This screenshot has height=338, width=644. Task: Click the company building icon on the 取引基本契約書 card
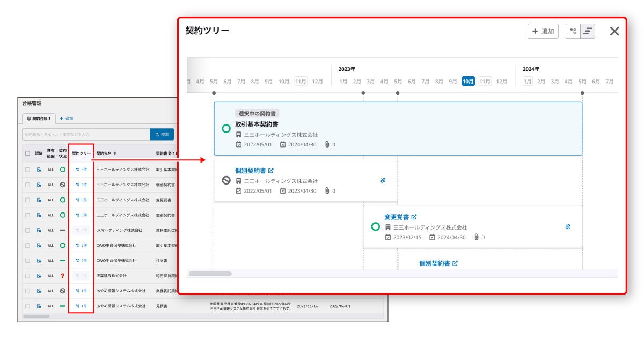[x=238, y=135]
